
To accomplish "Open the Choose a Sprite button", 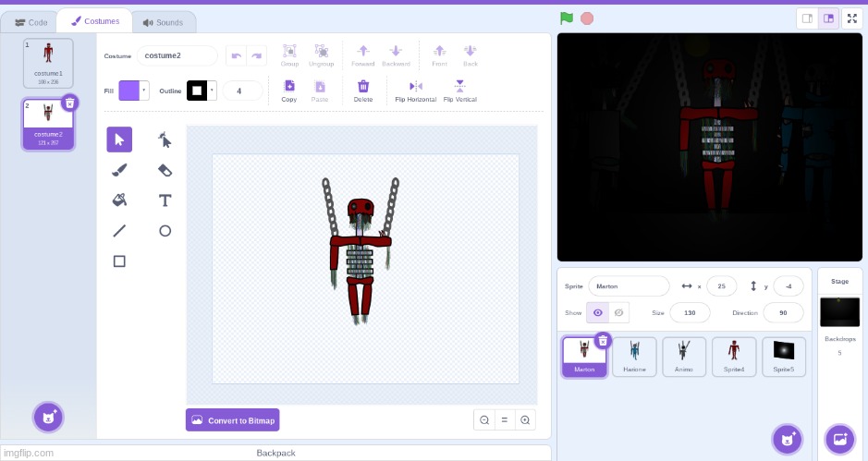I will coord(788,440).
